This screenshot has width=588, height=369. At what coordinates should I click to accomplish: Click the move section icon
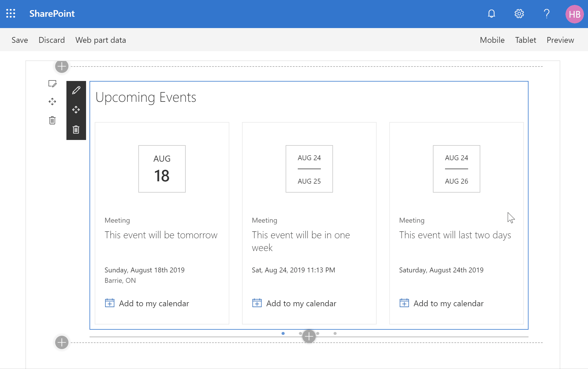click(x=52, y=102)
